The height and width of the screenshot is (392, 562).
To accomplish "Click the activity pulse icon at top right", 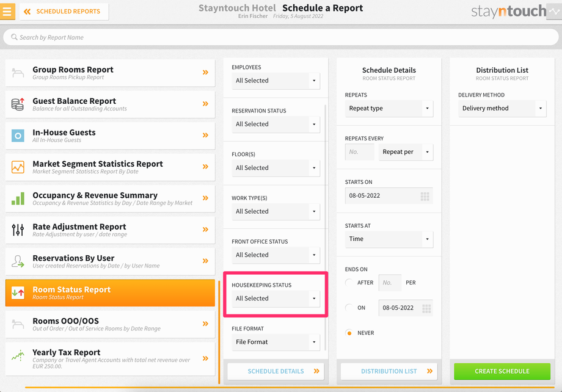I will tap(554, 12).
